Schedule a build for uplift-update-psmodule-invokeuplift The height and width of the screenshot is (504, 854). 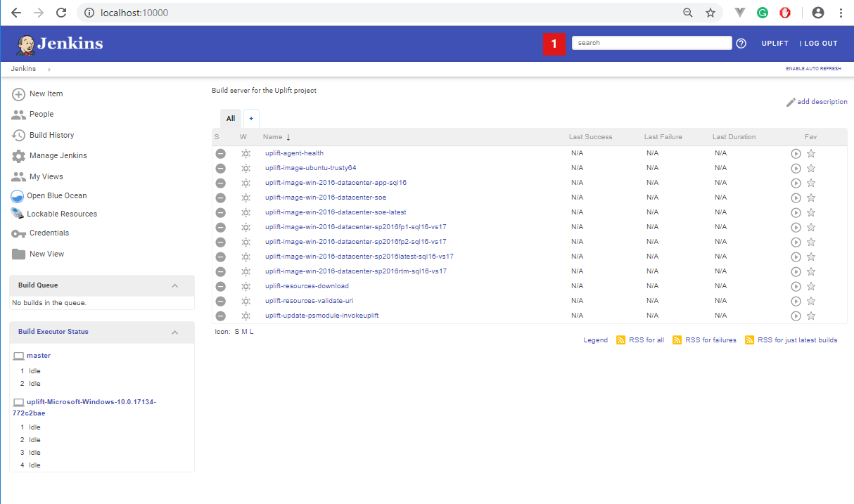coord(796,316)
